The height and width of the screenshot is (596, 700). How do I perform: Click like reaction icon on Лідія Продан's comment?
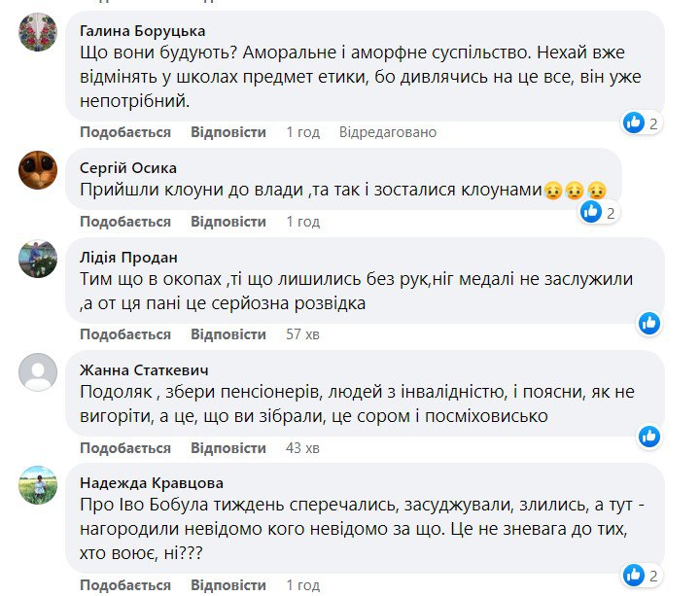point(648,322)
